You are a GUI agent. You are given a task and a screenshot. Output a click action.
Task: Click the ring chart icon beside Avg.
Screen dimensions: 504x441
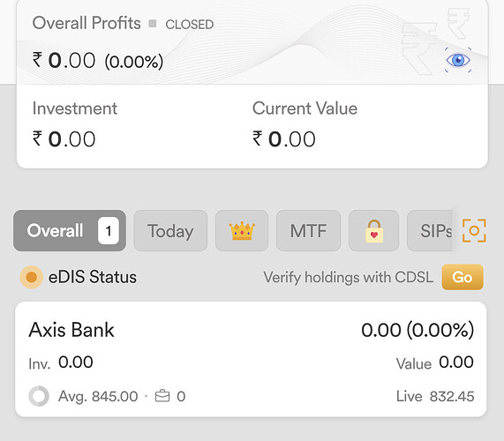(39, 396)
